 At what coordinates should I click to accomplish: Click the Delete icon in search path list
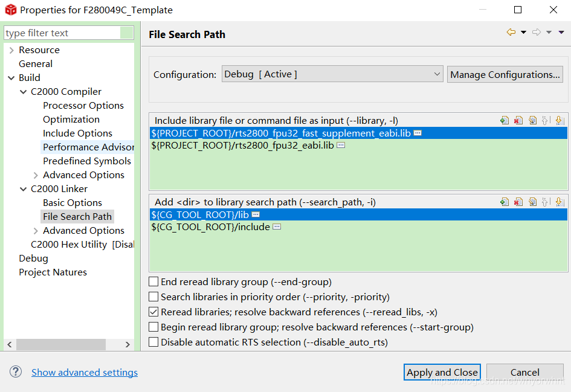518,202
